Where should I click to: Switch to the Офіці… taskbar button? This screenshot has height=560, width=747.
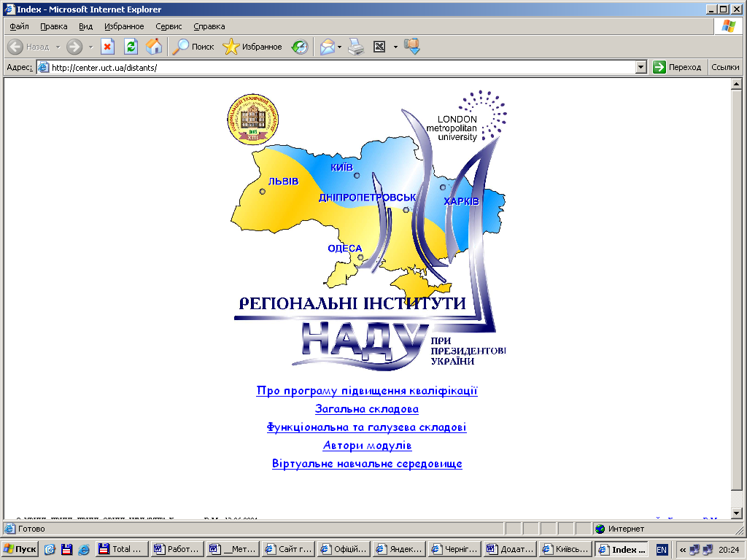click(344, 550)
